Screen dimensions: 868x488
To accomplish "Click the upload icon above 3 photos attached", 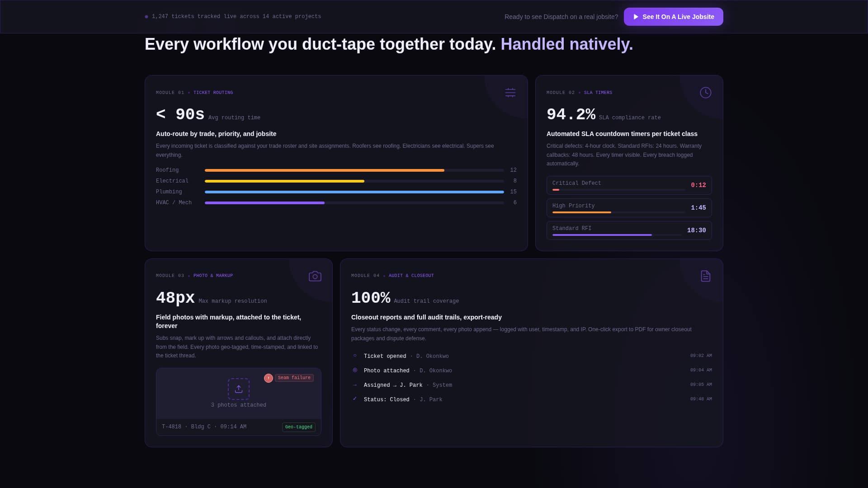I will pos(239,389).
